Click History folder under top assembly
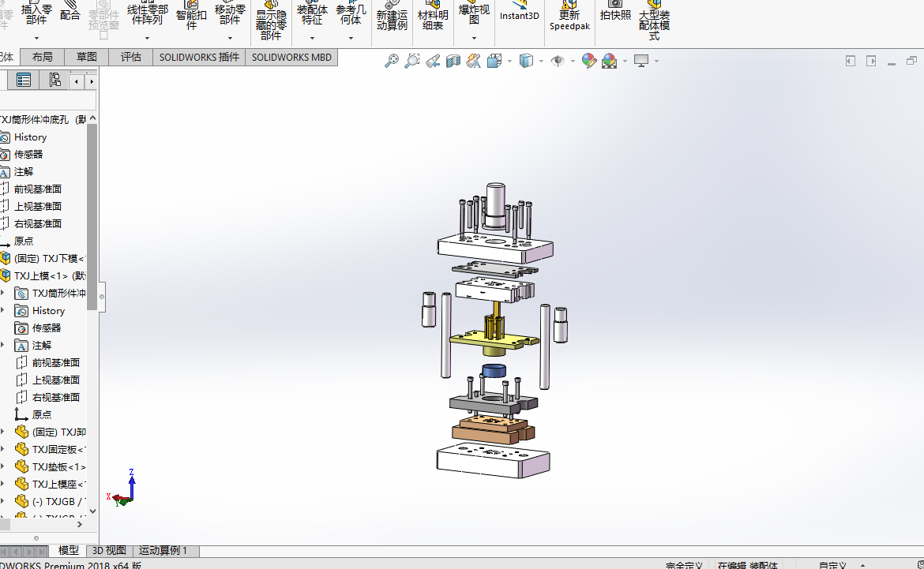Viewport: 924px width, 569px height. click(30, 137)
